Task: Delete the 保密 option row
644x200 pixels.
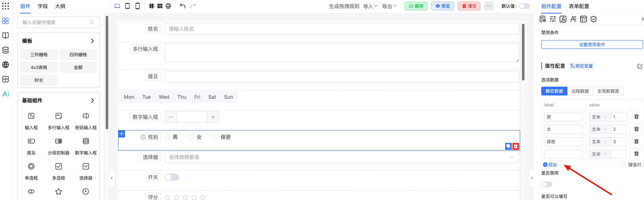Action: click(x=636, y=142)
